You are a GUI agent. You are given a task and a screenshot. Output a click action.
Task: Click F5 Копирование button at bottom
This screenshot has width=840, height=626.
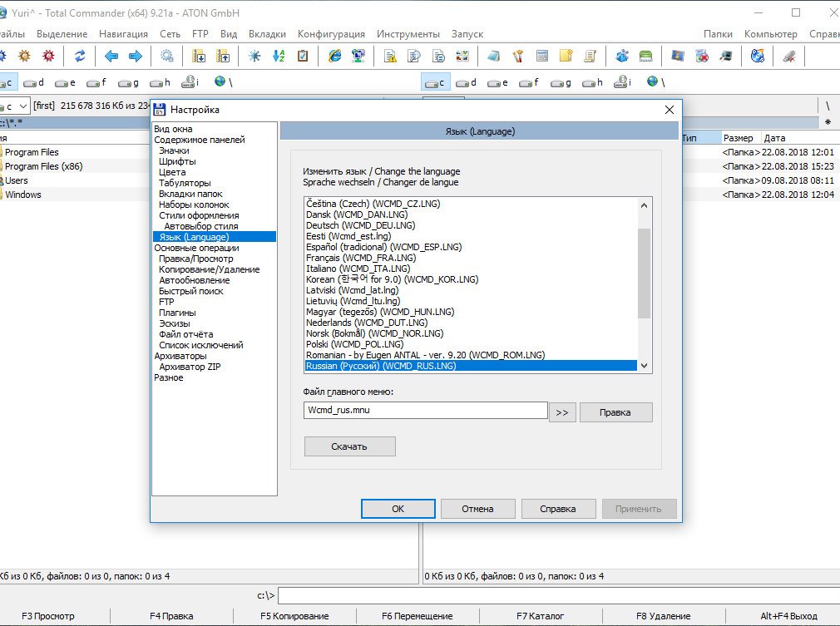[x=294, y=616]
